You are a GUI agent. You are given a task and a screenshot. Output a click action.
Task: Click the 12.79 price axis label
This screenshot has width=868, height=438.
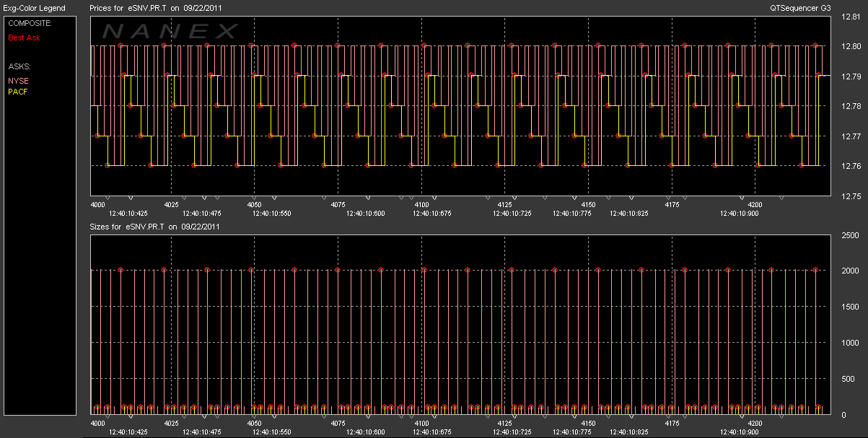850,76
